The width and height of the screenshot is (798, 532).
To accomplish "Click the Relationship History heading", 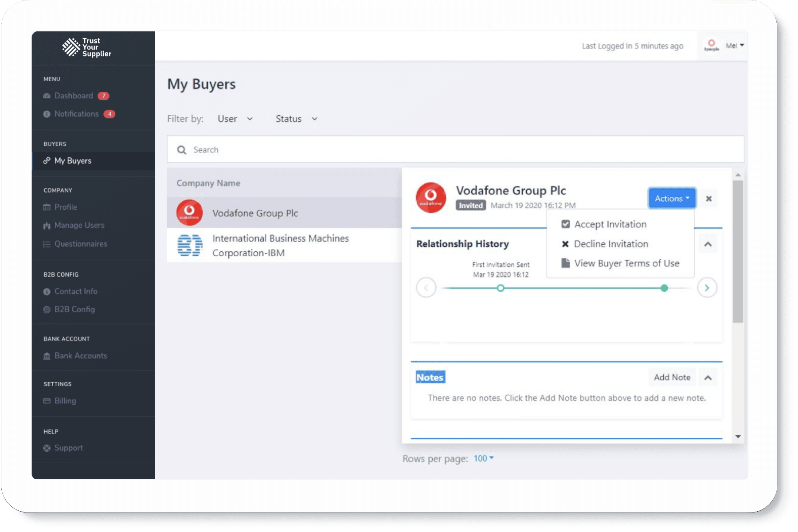I will [462, 244].
